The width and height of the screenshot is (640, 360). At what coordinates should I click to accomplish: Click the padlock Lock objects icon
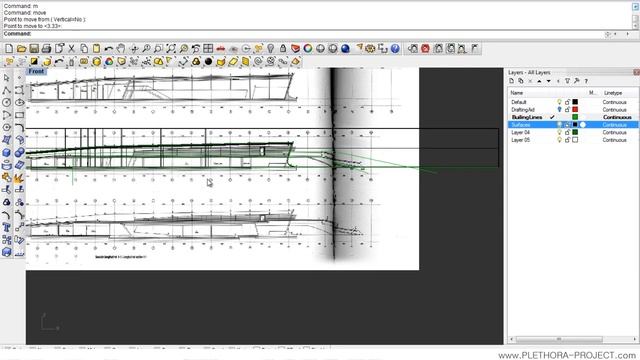[283, 49]
